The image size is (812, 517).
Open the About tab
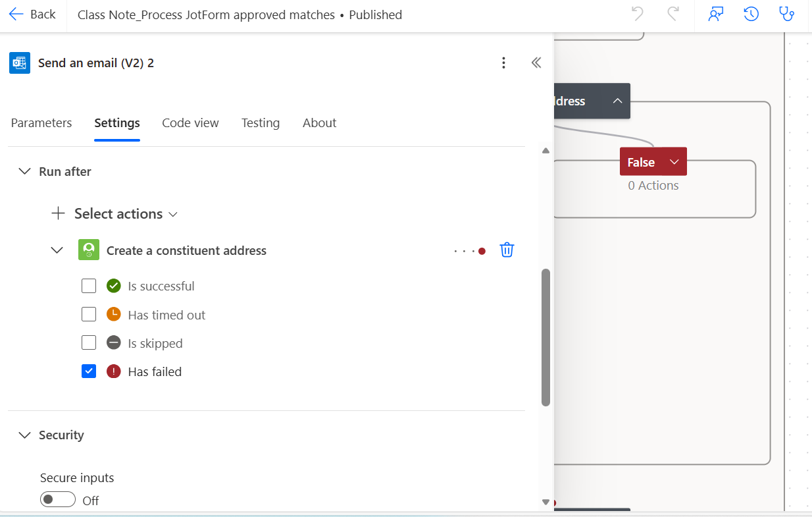coord(320,123)
